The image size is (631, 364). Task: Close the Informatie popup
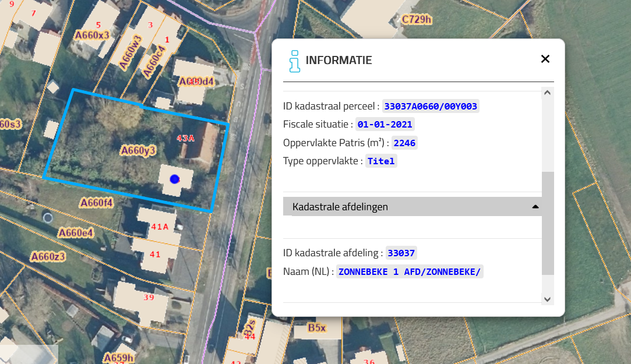[x=545, y=59]
